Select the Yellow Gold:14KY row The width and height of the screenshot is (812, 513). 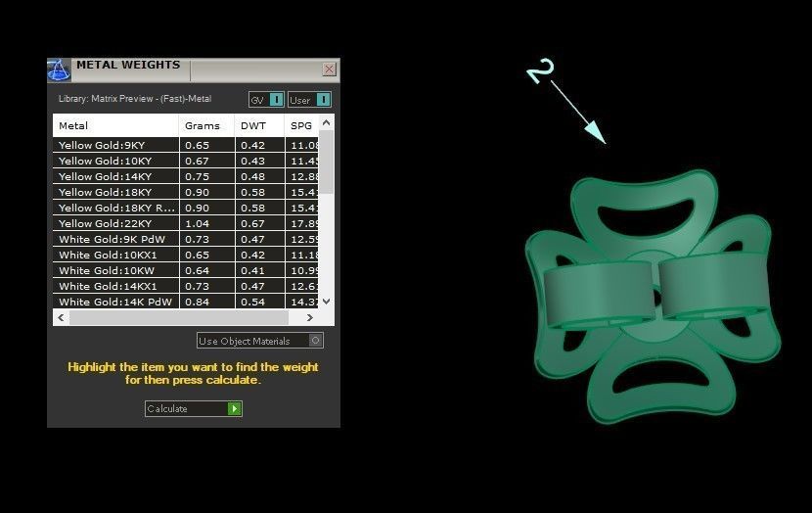pyautogui.click(x=186, y=176)
